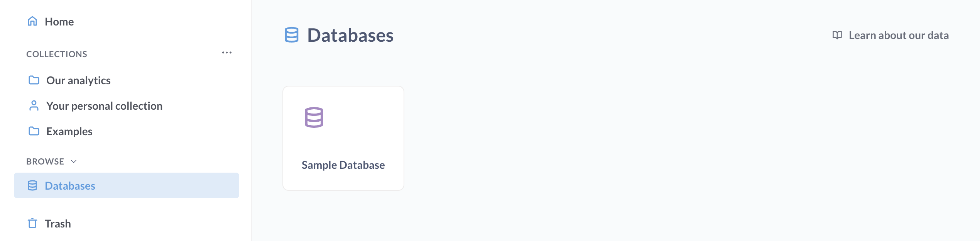Navigate to Home

[x=59, y=22]
